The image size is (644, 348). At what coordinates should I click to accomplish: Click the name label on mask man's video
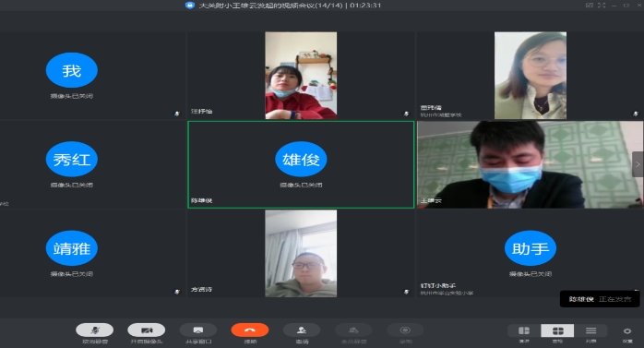coord(431,200)
